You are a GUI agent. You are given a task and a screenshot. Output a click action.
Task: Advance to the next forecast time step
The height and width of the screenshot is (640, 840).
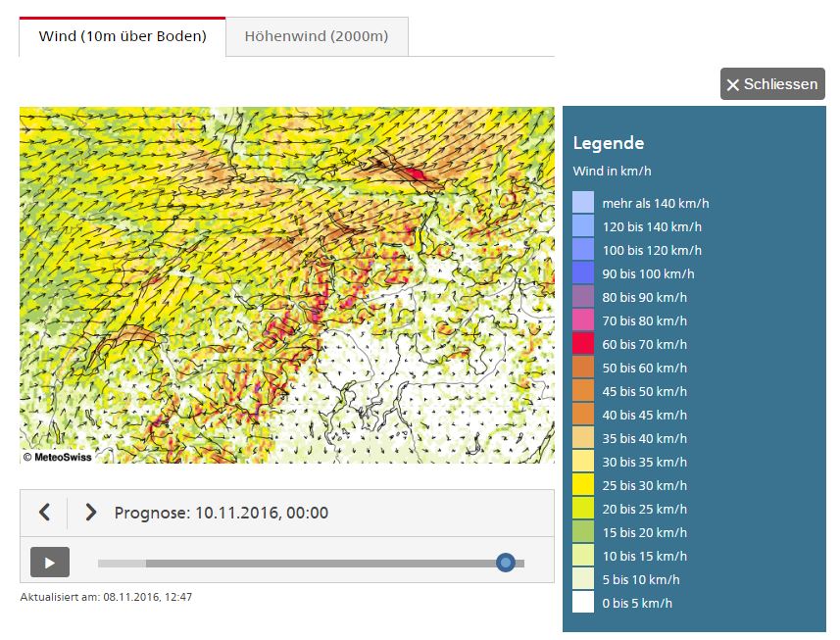pyautogui.click(x=90, y=513)
